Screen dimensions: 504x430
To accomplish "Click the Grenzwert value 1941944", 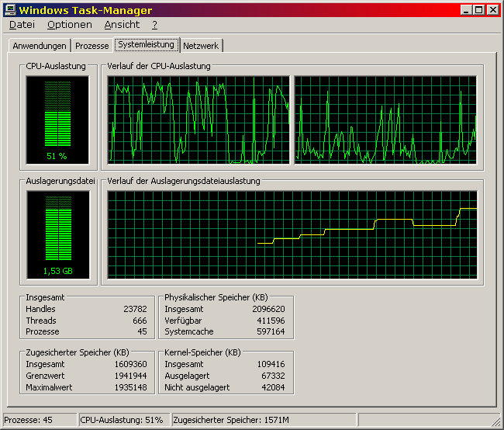I will [131, 376].
